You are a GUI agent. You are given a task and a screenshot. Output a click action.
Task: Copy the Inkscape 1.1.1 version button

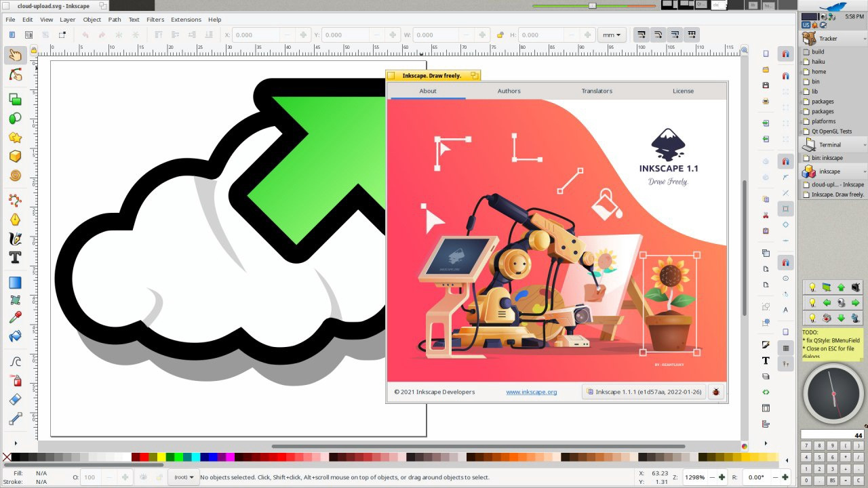[x=644, y=392]
